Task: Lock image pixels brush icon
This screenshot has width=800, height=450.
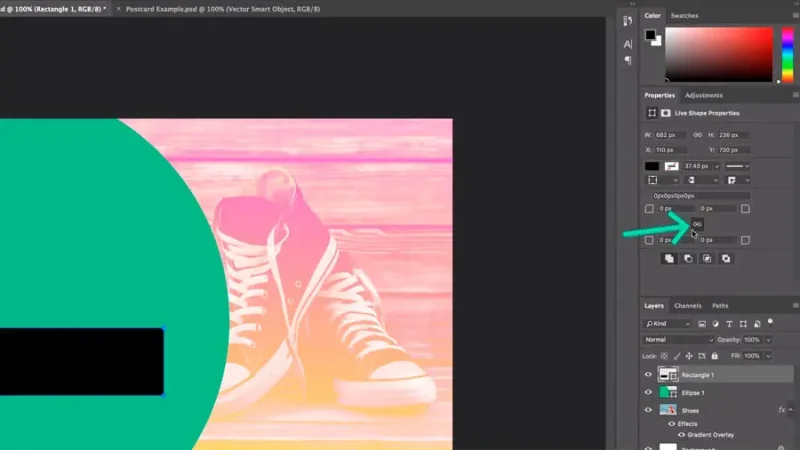Action: (x=677, y=356)
